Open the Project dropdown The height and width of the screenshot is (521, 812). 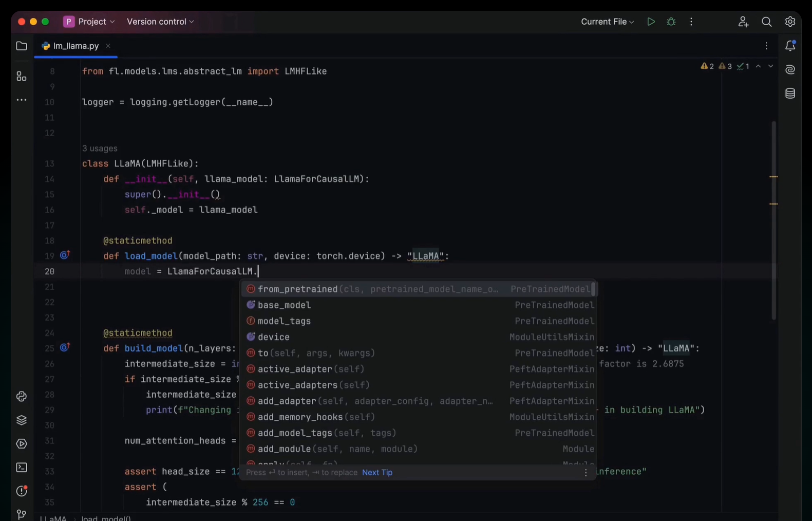point(89,22)
